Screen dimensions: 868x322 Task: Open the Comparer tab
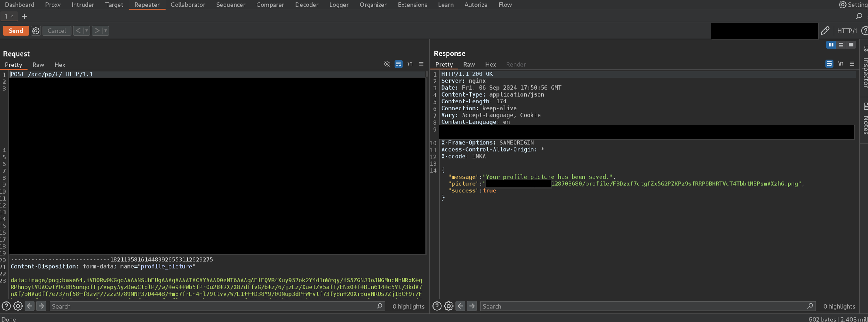click(270, 5)
